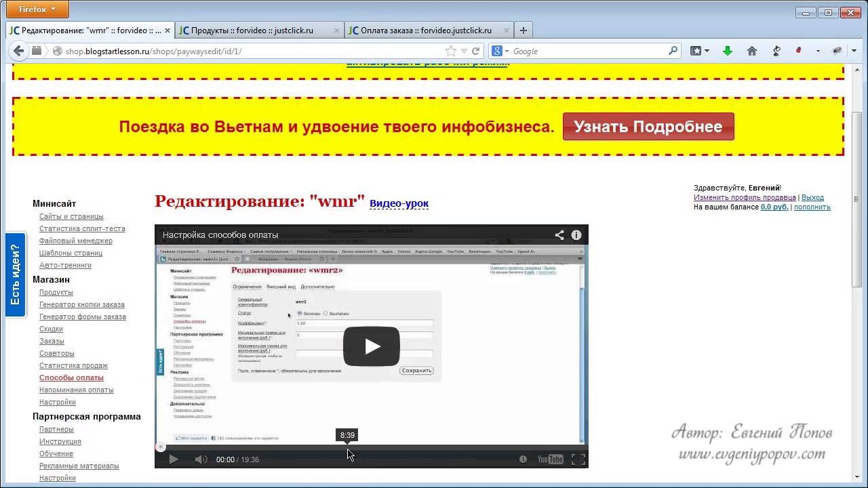Go to the Home page icon
Image resolution: width=868 pixels, height=488 pixels.
[x=752, y=51]
